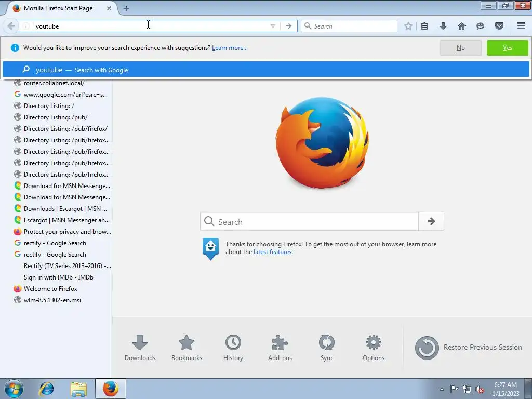Click Action Center flag tray icon

(454, 389)
